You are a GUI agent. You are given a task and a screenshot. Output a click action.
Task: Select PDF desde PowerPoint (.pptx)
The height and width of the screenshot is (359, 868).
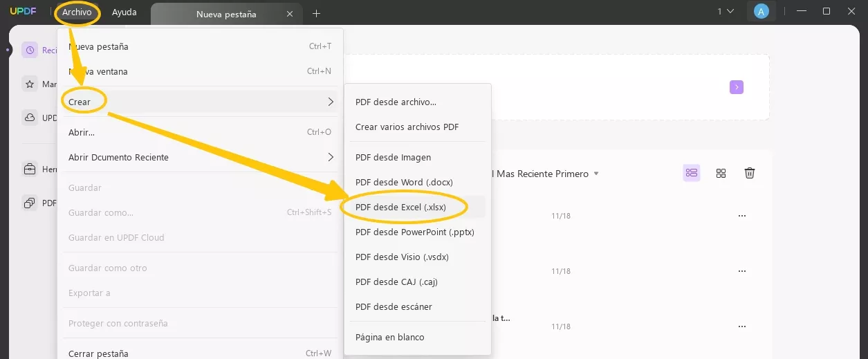click(417, 232)
